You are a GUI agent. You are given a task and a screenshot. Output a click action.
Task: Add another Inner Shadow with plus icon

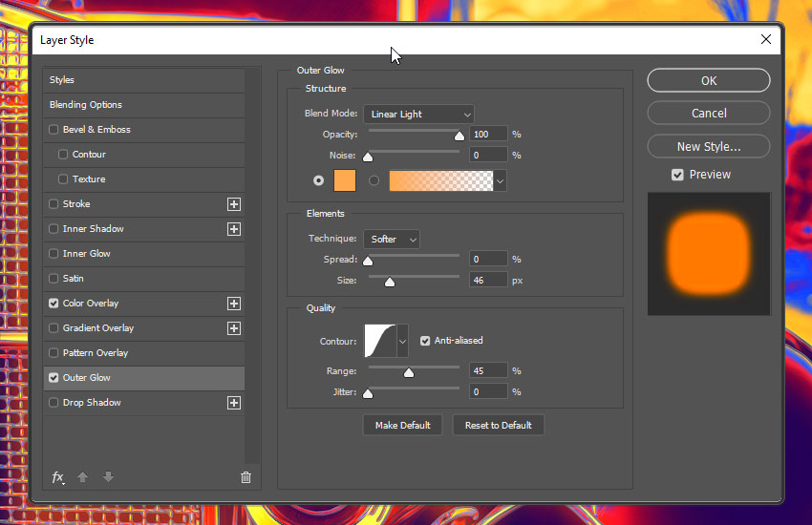tap(234, 229)
